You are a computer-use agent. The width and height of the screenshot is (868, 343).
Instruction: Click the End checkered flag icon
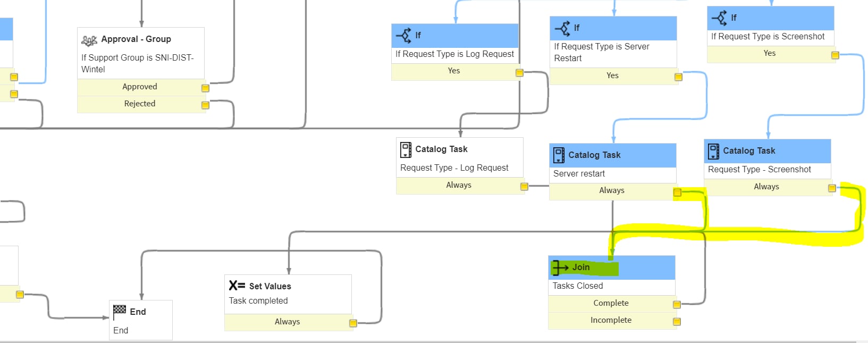point(120,311)
